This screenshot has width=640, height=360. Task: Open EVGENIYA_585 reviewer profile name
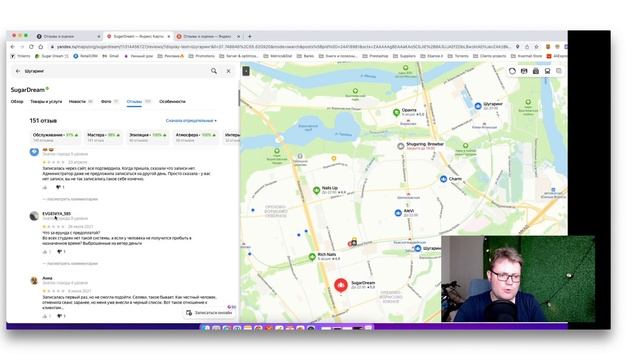pos(56,213)
